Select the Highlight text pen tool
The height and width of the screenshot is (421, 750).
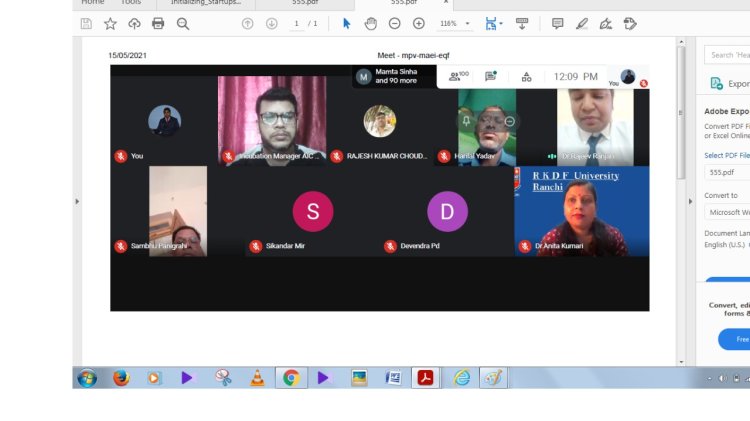582,23
